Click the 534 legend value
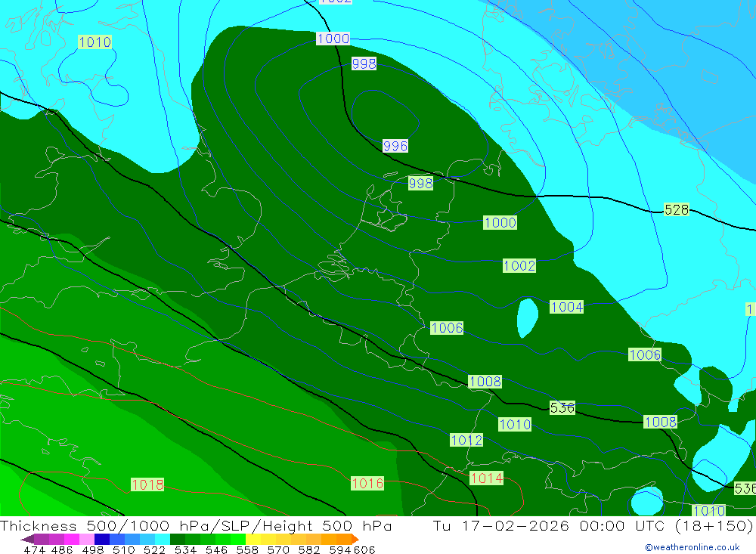756x554 pixels. click(186, 550)
